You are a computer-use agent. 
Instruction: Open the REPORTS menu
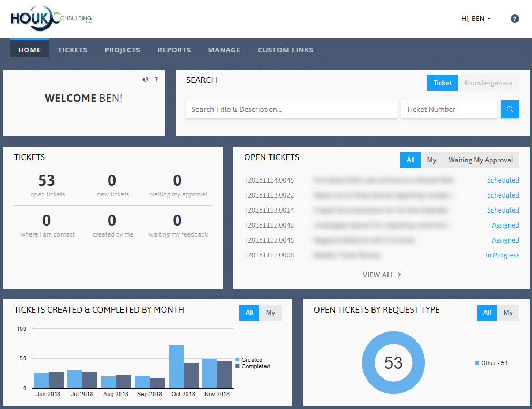click(x=174, y=50)
